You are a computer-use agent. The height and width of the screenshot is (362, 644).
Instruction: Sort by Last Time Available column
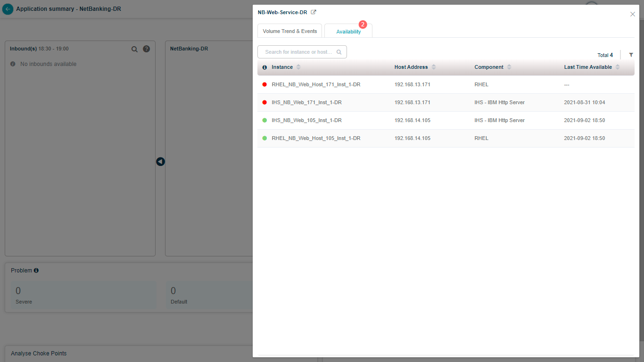tap(618, 67)
